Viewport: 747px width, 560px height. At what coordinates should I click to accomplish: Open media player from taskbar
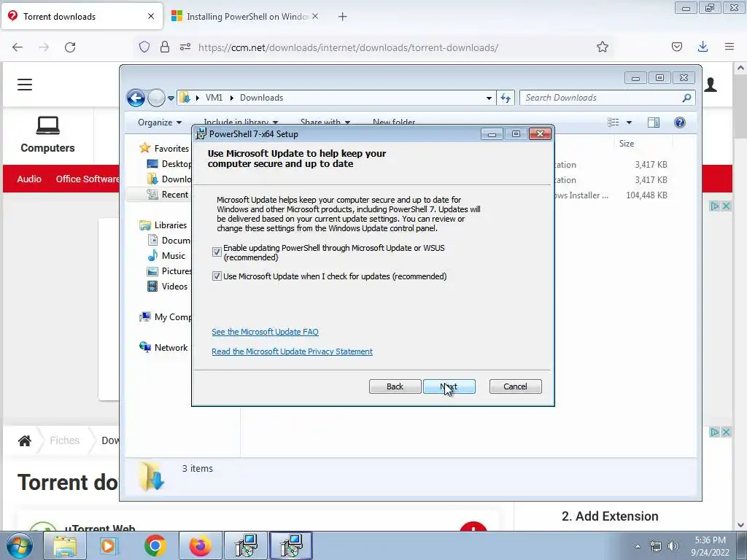(x=109, y=546)
